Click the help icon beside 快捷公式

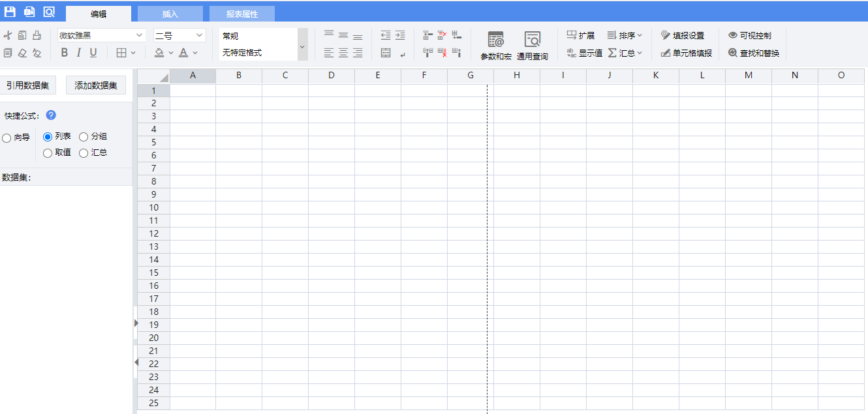[51, 115]
